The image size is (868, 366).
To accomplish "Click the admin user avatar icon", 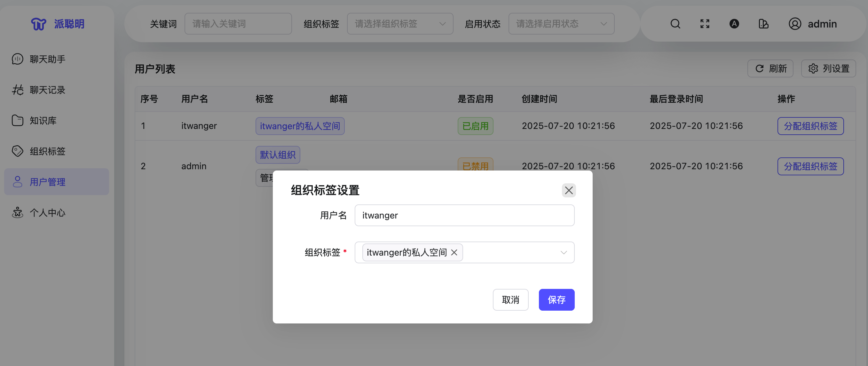I will pos(794,24).
